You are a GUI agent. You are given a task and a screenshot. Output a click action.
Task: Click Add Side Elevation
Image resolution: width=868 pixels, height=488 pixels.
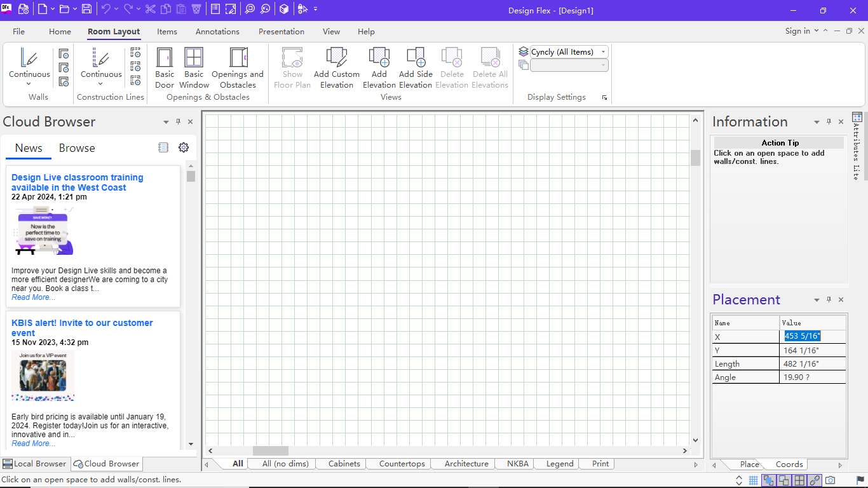pos(416,68)
